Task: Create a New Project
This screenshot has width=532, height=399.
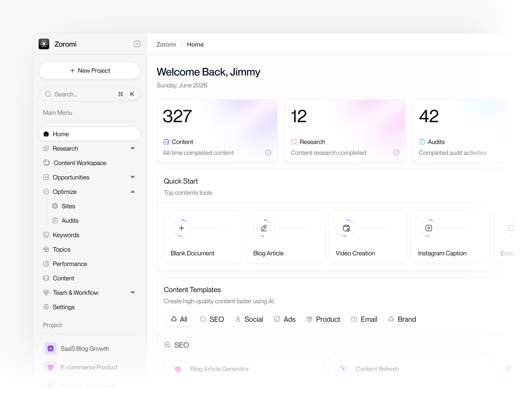Action: (x=89, y=70)
